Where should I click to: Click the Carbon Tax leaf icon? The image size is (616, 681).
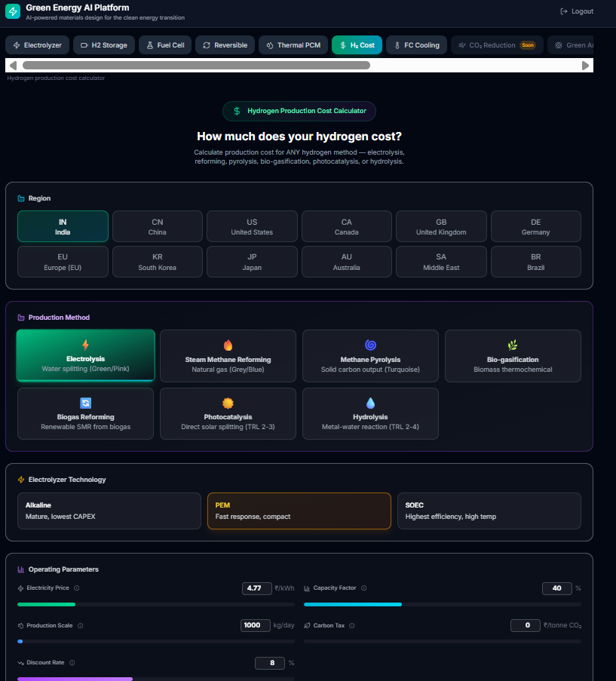[x=307, y=626]
